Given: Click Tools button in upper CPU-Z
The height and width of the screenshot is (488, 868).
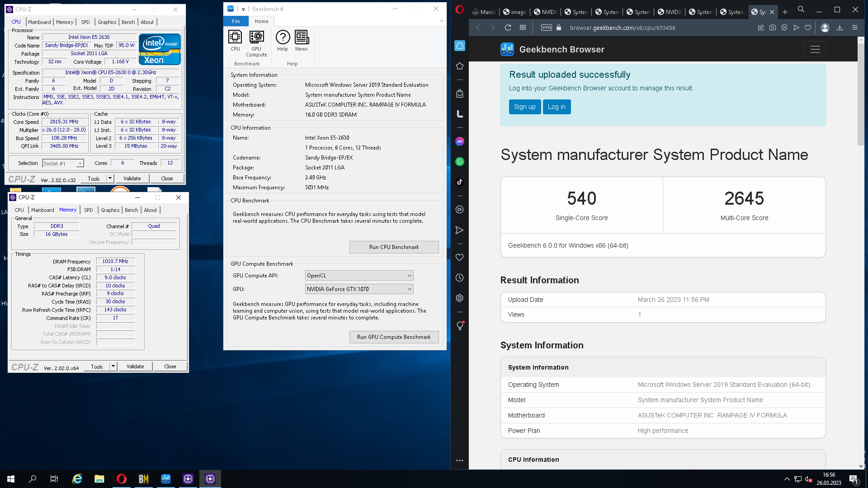Looking at the screenshot, I should coord(94,178).
